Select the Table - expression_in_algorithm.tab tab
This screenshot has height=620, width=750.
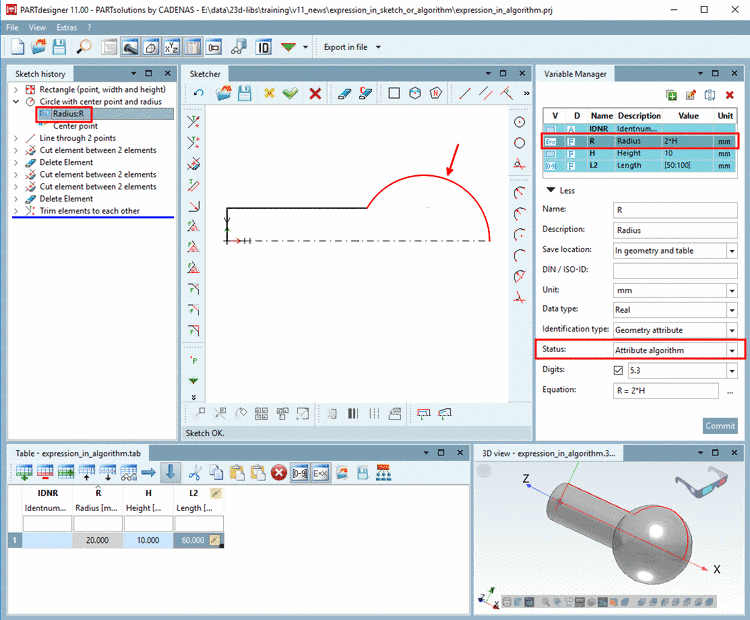78,454
